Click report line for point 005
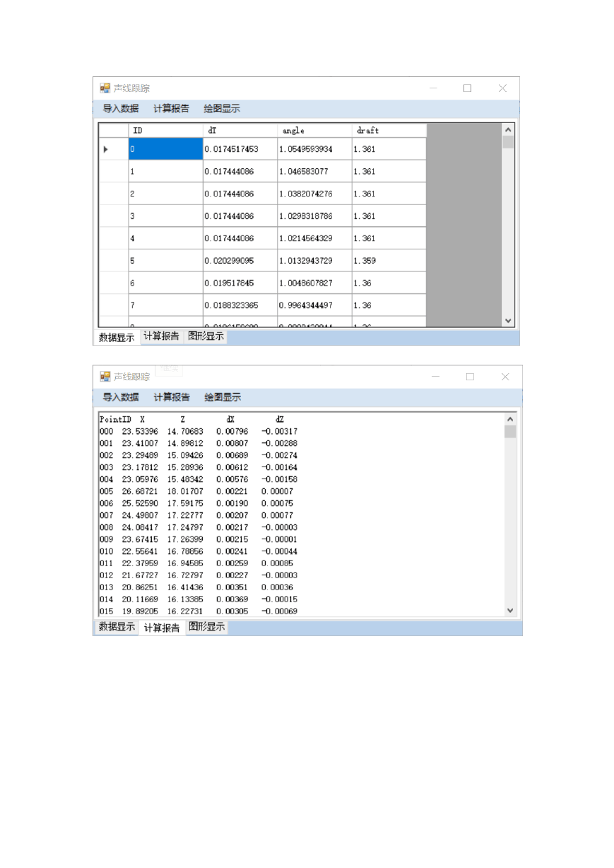This screenshot has height=868, width=614. (196, 491)
